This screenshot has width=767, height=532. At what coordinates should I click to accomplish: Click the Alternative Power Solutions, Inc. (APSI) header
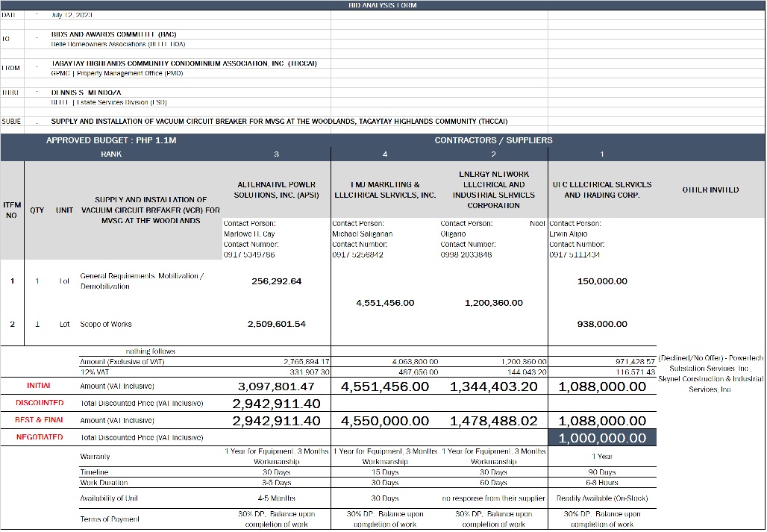coord(276,190)
